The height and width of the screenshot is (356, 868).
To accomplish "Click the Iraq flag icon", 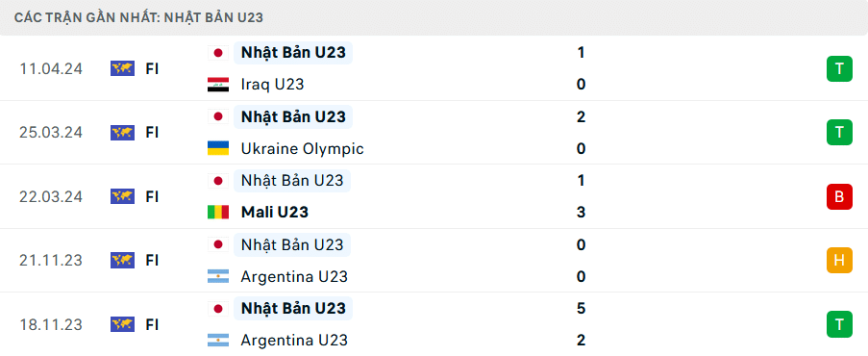I will tap(218, 85).
